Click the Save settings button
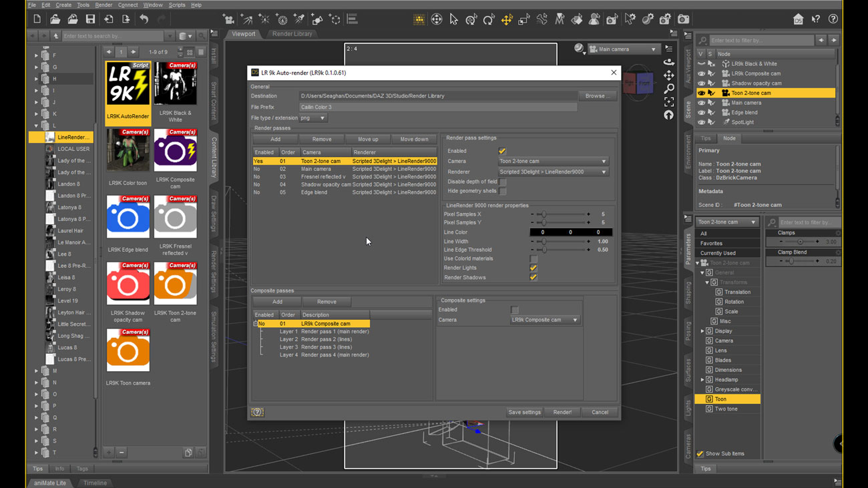868x488 pixels. pyautogui.click(x=524, y=413)
